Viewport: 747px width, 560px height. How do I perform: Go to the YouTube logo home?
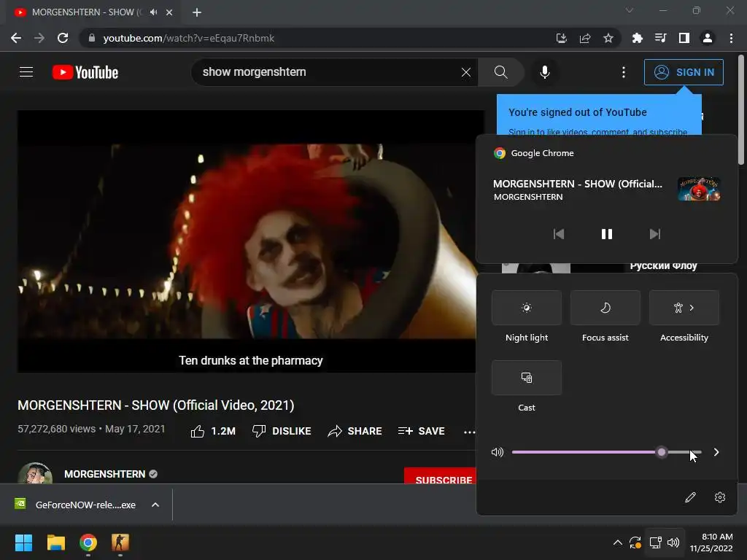pos(85,72)
